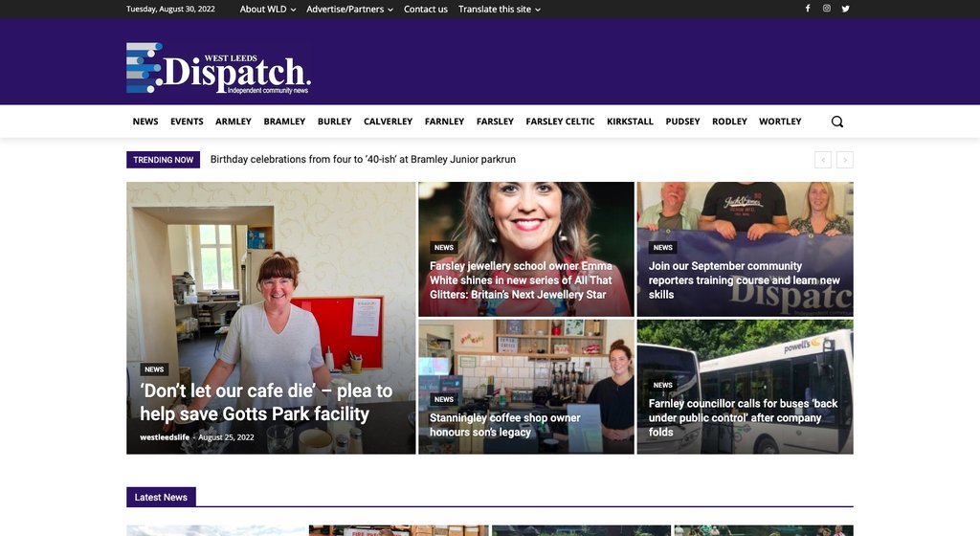
Task: Click the search magnifier icon
Action: (x=836, y=122)
